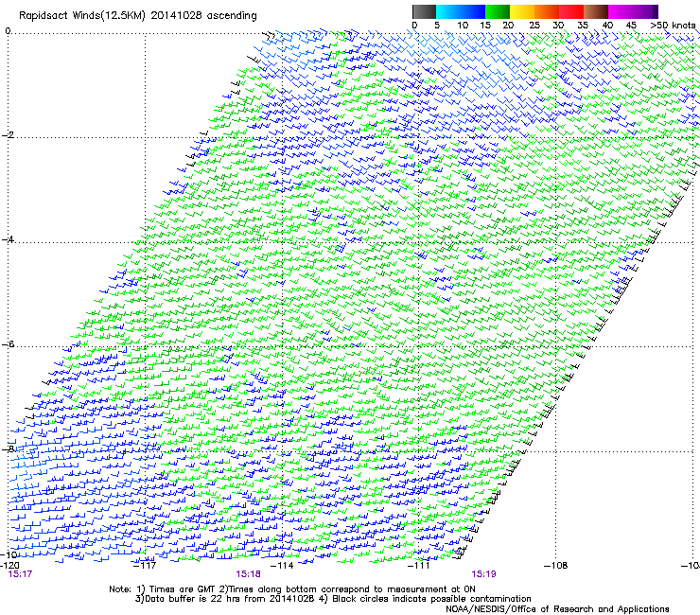Viewport: 700px width, 615px height.
Task: Click the '-2' latitude axis label
Action: [x=7, y=135]
